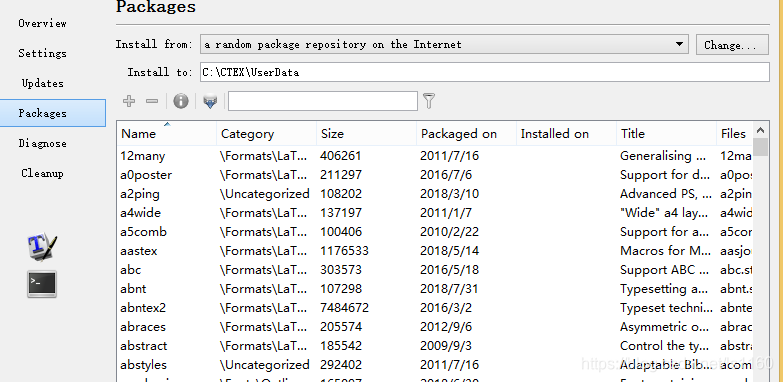783x382 pixels.
Task: Open the Settings page
Action: tap(42, 53)
